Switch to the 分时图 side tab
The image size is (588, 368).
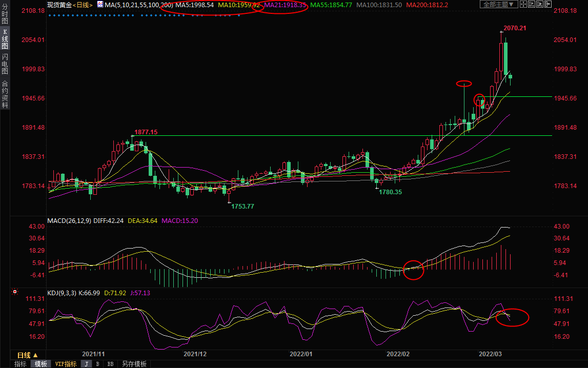point(5,12)
